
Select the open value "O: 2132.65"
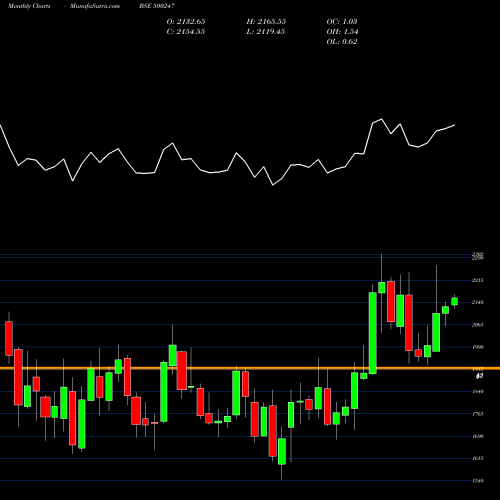pos(186,21)
